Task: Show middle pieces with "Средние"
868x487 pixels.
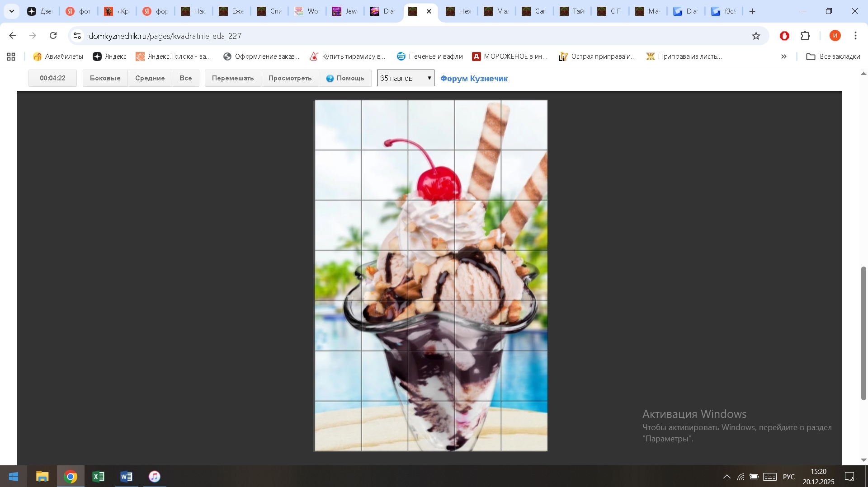Action: pyautogui.click(x=150, y=78)
